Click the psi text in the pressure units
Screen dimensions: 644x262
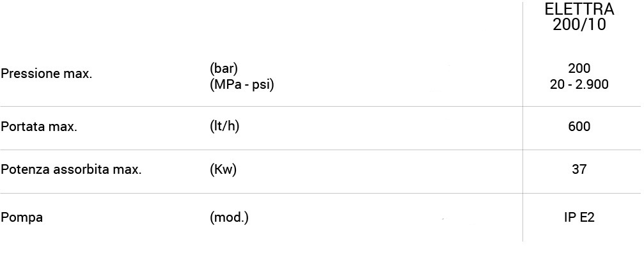coord(263,84)
